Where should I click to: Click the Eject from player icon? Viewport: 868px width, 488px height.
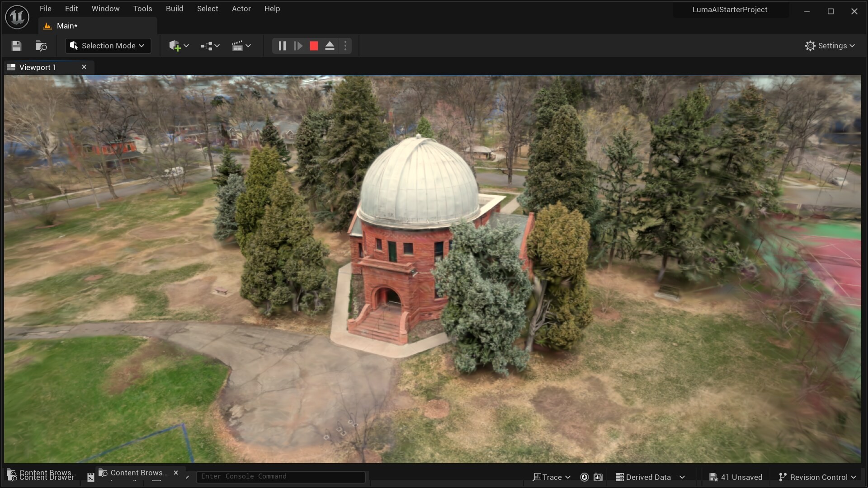coord(330,46)
